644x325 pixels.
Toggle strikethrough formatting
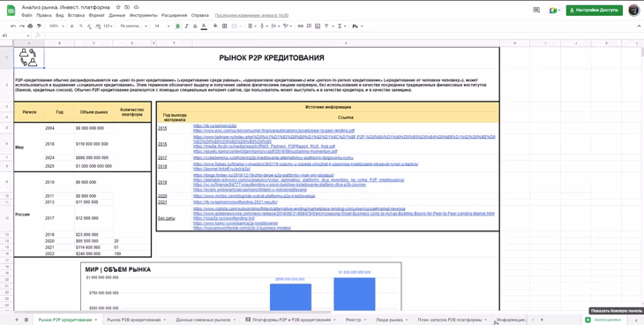pyautogui.click(x=195, y=26)
